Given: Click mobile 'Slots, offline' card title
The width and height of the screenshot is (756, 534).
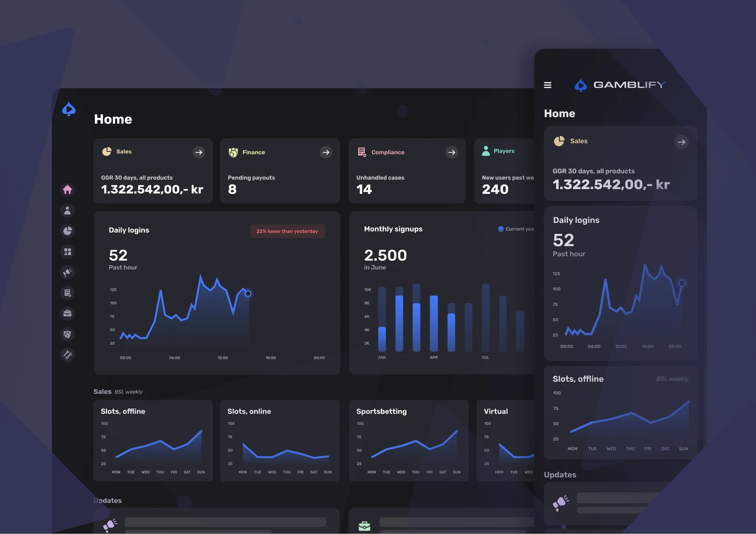Looking at the screenshot, I should point(578,379).
